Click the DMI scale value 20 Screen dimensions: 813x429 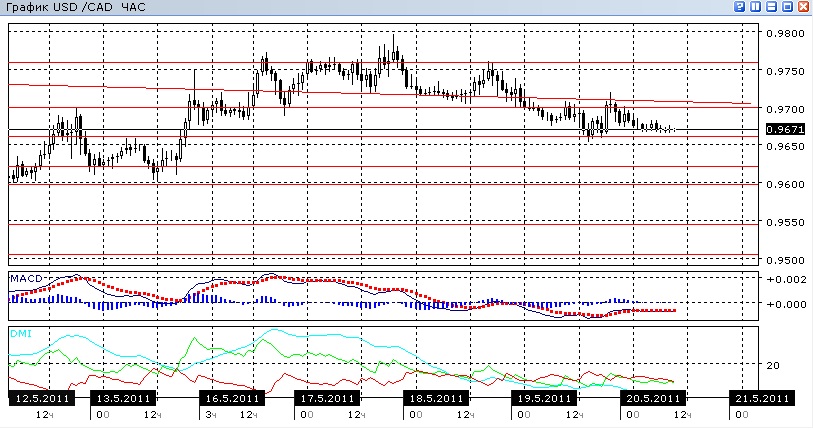tap(773, 365)
